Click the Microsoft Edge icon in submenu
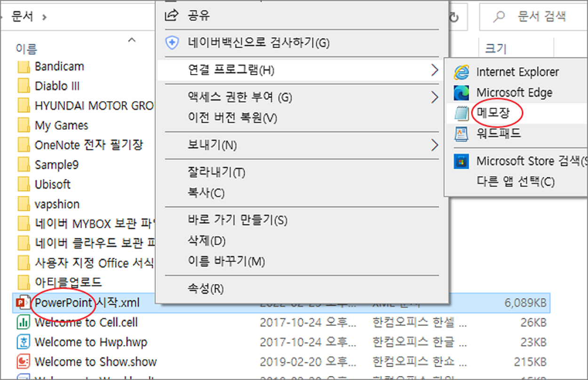The image size is (588, 380). pos(461,93)
